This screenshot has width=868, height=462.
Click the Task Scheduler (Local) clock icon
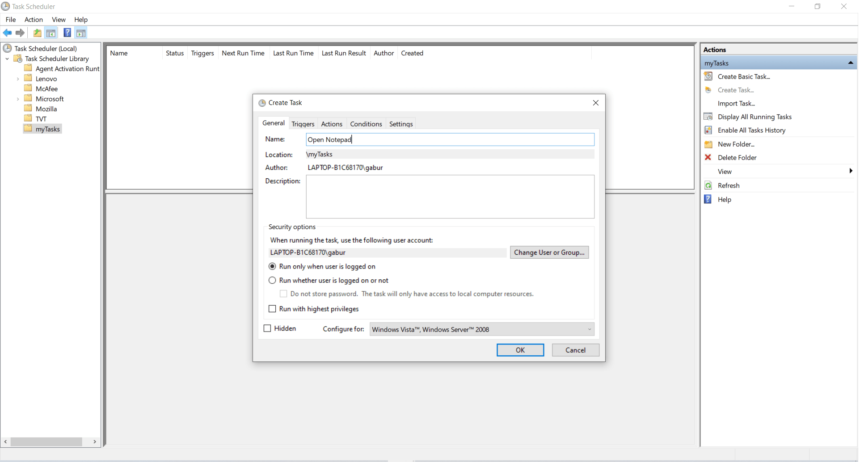tap(7, 48)
